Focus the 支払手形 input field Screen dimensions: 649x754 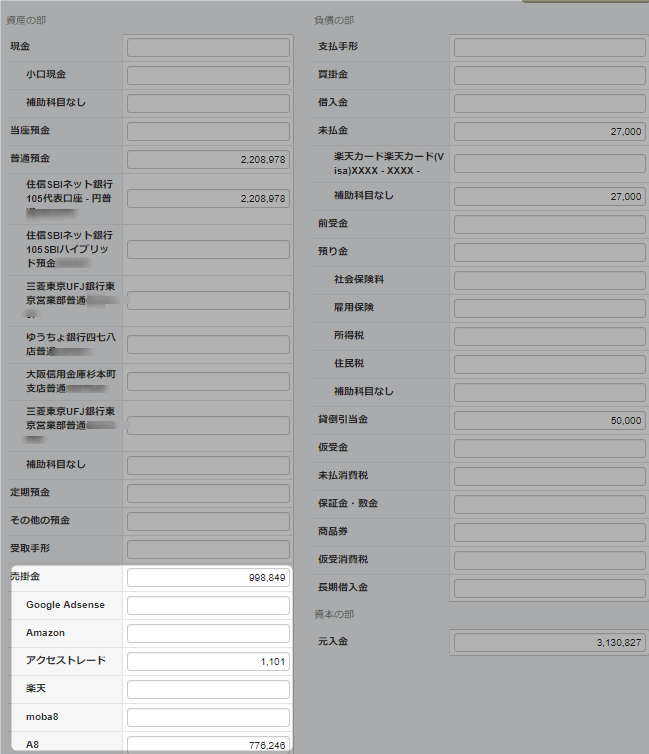tap(549, 47)
